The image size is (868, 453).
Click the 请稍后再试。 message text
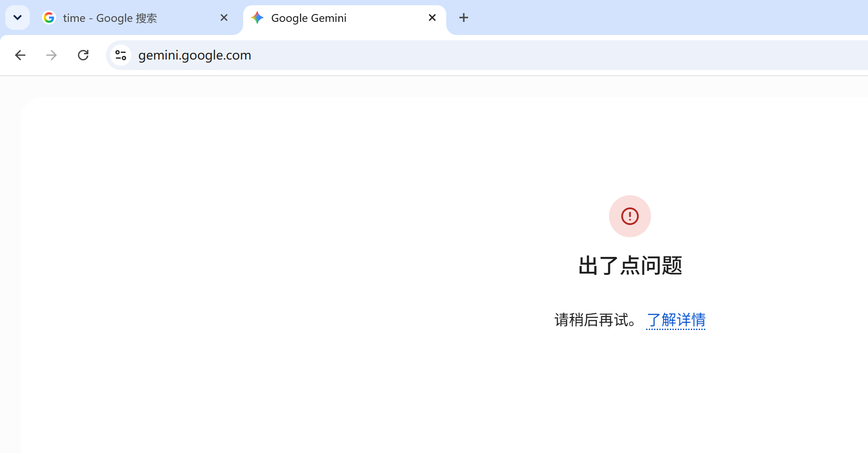click(x=595, y=320)
